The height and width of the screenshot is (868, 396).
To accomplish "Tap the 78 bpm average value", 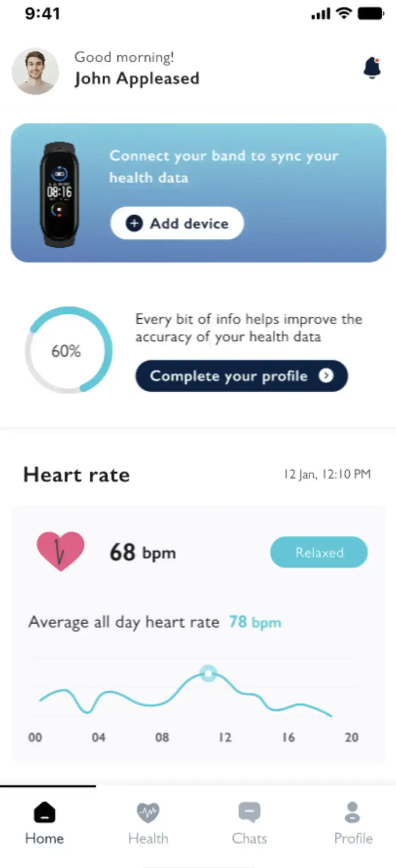I will pos(255,622).
